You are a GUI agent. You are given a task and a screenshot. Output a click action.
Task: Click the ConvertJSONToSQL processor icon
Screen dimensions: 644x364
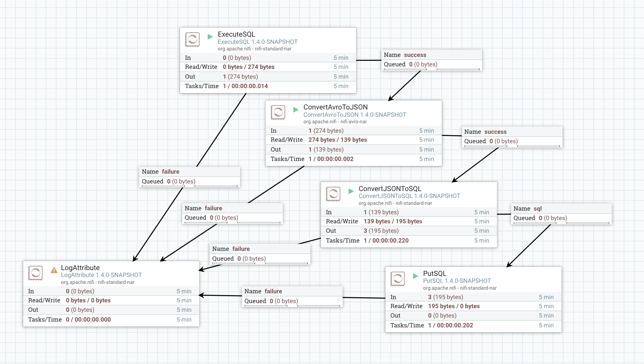(333, 194)
